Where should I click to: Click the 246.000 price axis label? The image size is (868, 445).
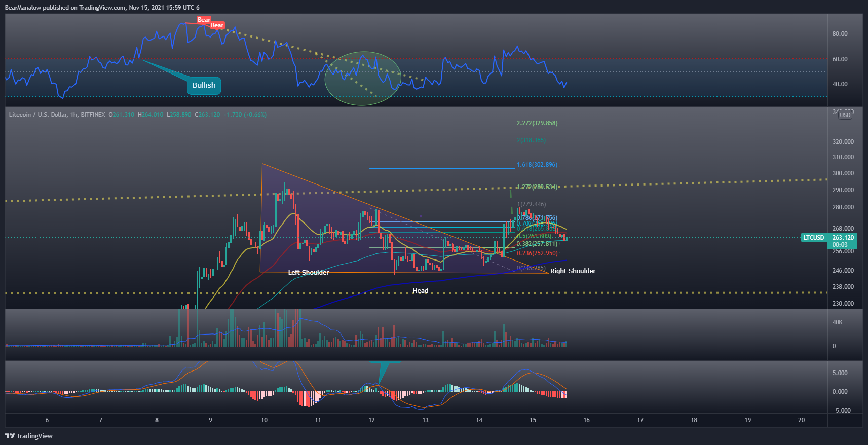(843, 271)
